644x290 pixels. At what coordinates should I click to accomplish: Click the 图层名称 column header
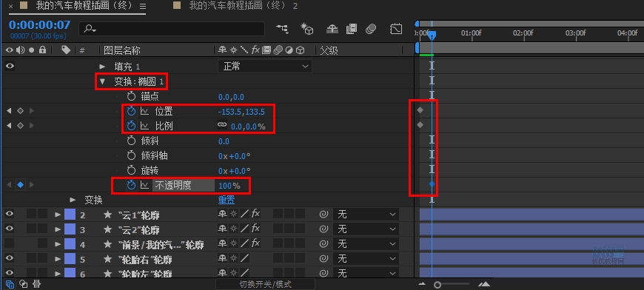pos(122,50)
